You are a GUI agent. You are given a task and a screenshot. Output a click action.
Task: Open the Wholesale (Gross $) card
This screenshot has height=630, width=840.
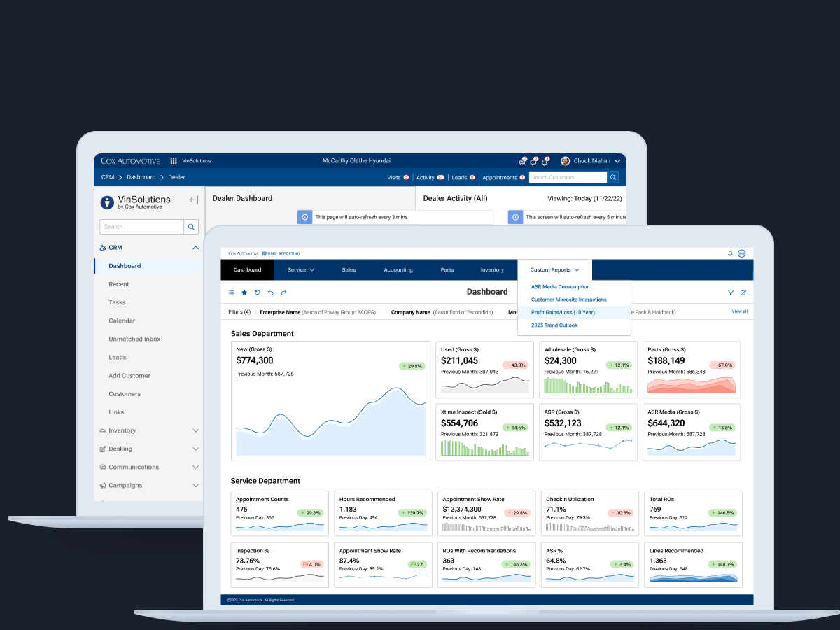coord(589,370)
